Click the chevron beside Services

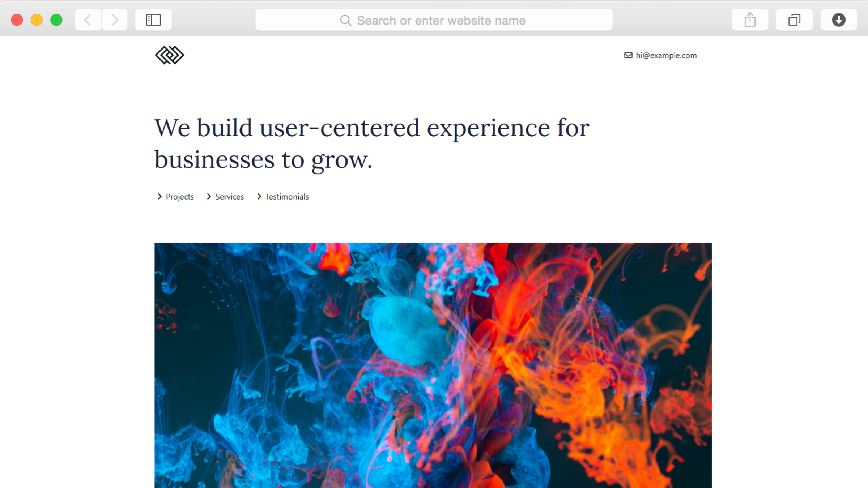click(x=209, y=196)
